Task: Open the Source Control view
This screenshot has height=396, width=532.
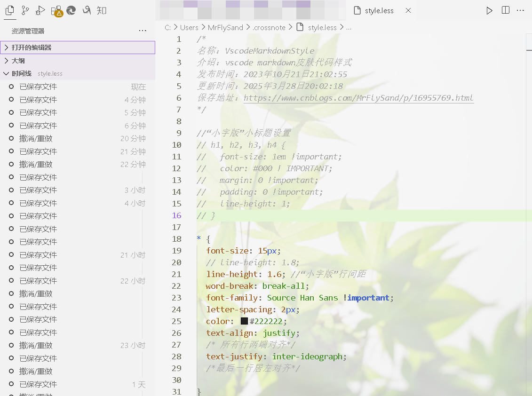Action: click(x=25, y=11)
